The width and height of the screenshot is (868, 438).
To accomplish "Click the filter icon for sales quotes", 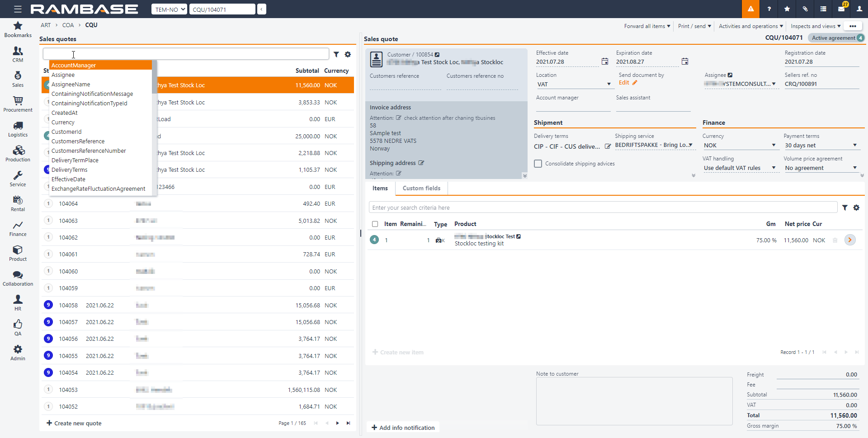I will coord(336,54).
